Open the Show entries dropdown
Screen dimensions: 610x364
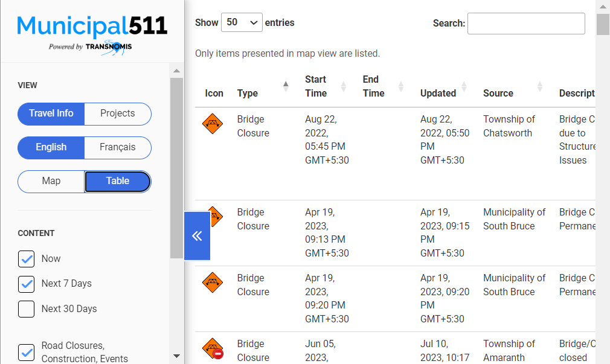pyautogui.click(x=242, y=22)
